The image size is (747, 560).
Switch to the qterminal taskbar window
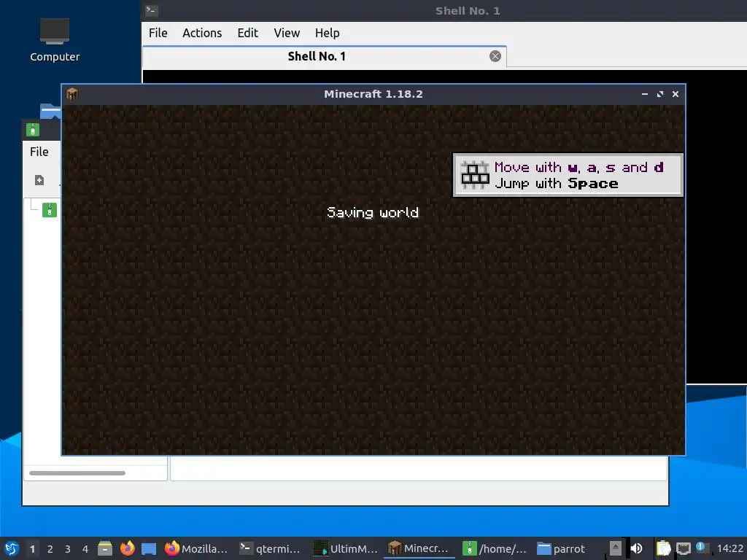[271, 548]
